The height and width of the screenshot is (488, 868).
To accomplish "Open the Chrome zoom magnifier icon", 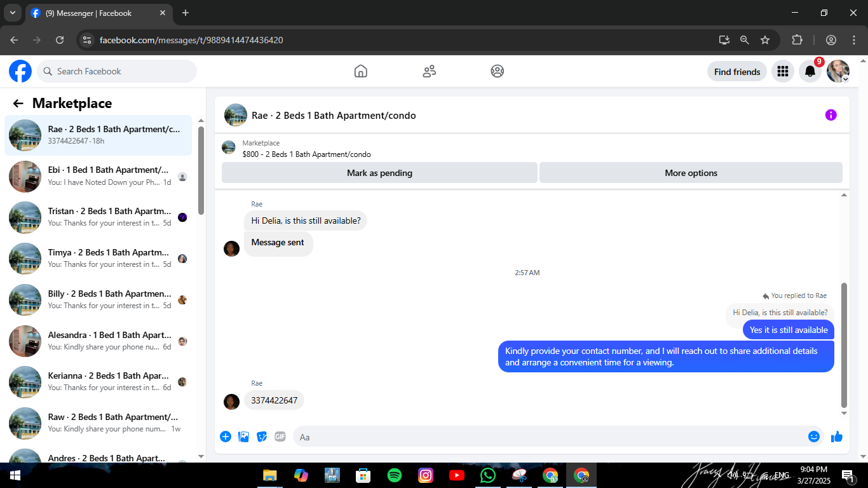I will click(745, 40).
